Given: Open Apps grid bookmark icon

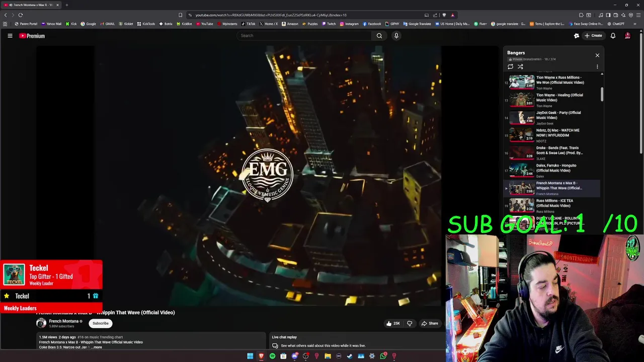Looking at the screenshot, I should click(x=5, y=24).
